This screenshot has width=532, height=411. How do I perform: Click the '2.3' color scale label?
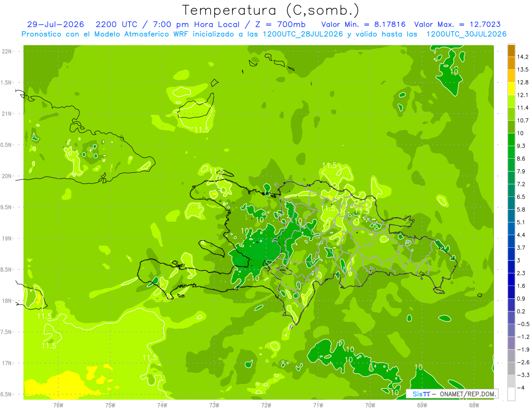tap(521, 273)
